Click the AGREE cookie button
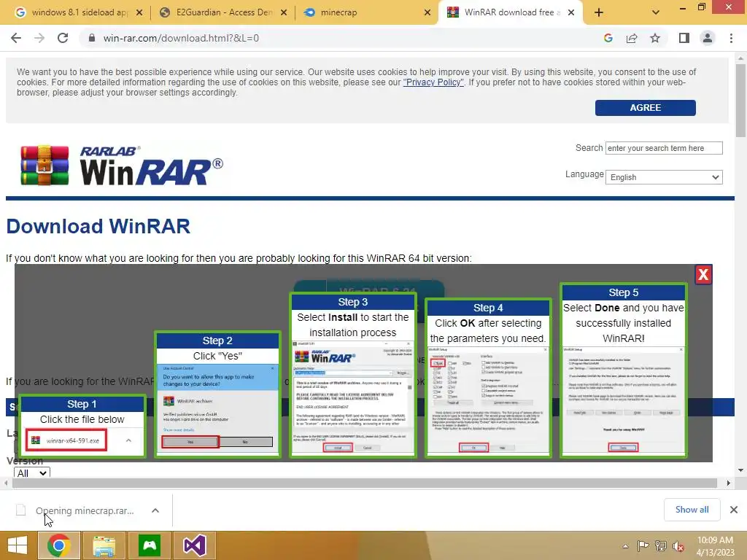Image resolution: width=747 pixels, height=560 pixels. tap(646, 108)
